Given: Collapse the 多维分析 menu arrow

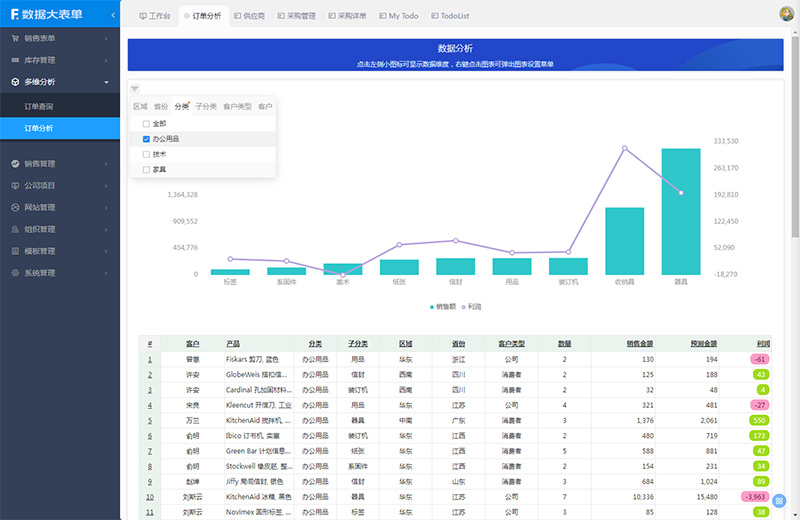Looking at the screenshot, I should (106, 82).
